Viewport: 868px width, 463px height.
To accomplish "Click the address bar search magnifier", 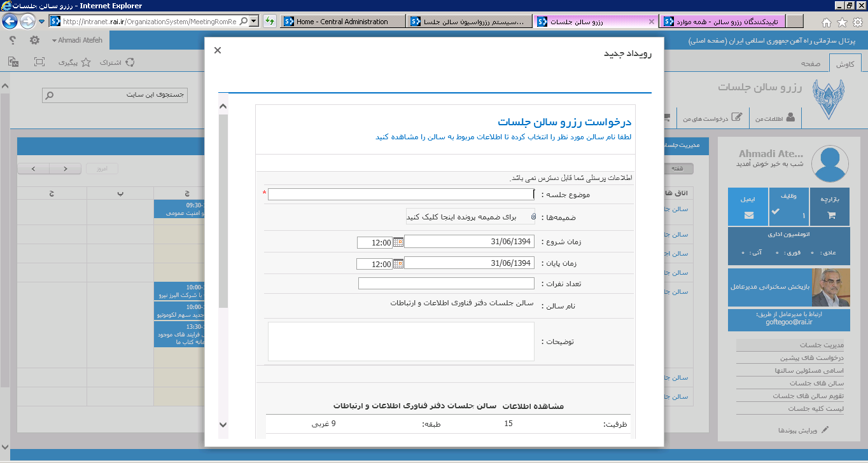I will 243,22.
